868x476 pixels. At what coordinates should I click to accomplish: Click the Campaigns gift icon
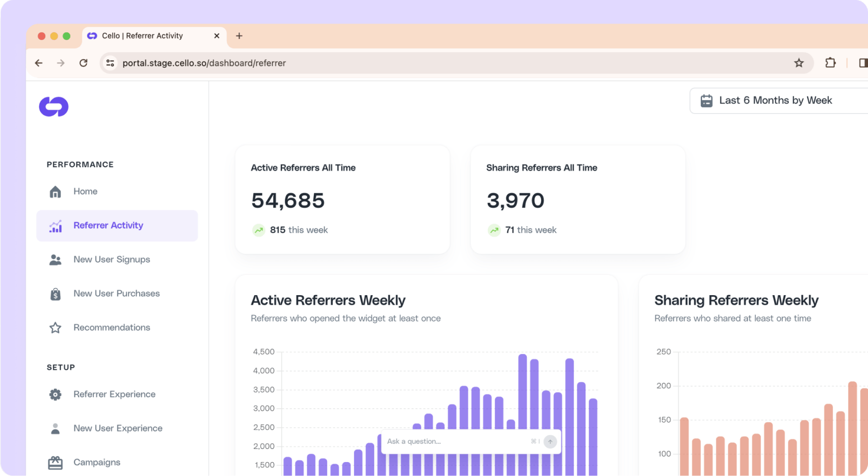tap(55, 462)
